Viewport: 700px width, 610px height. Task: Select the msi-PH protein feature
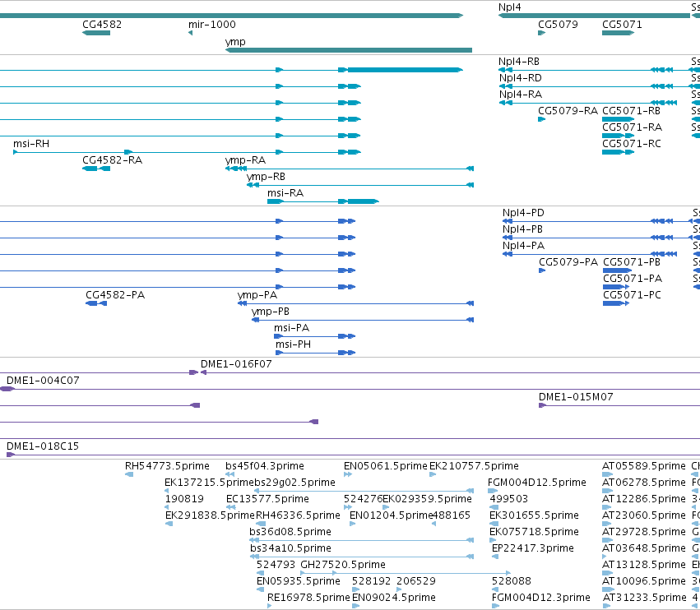coord(315,353)
